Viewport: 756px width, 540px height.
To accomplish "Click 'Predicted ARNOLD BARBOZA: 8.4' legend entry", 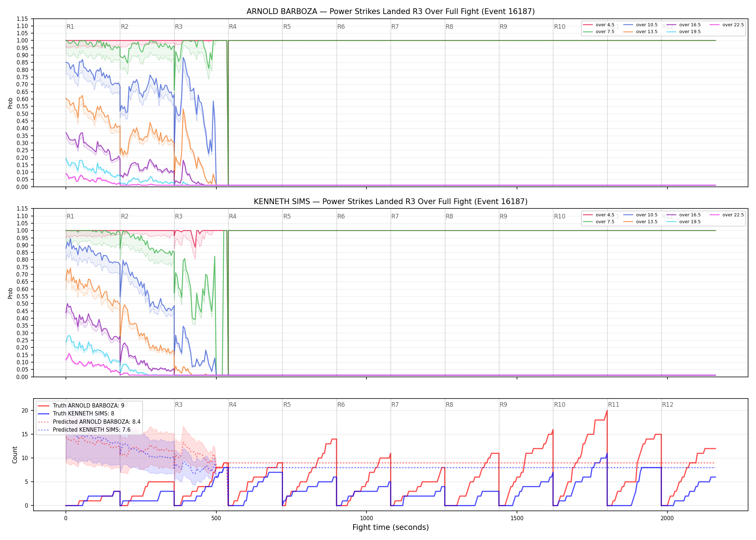I will tap(89, 422).
